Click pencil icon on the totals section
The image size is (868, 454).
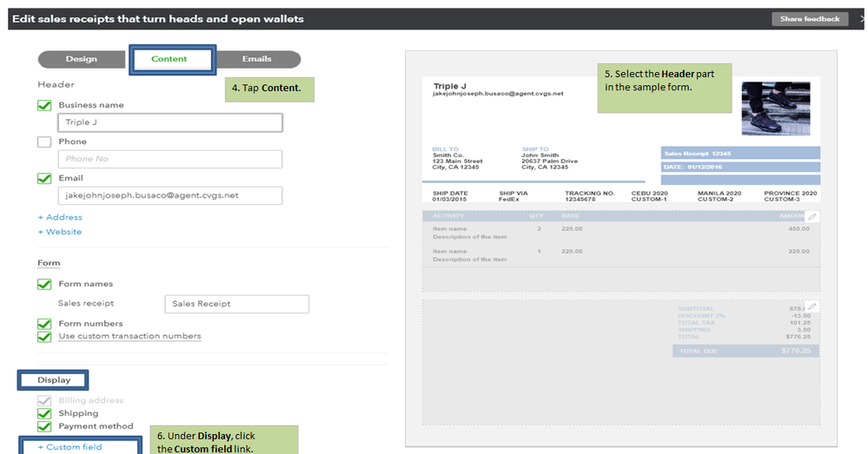(x=812, y=306)
